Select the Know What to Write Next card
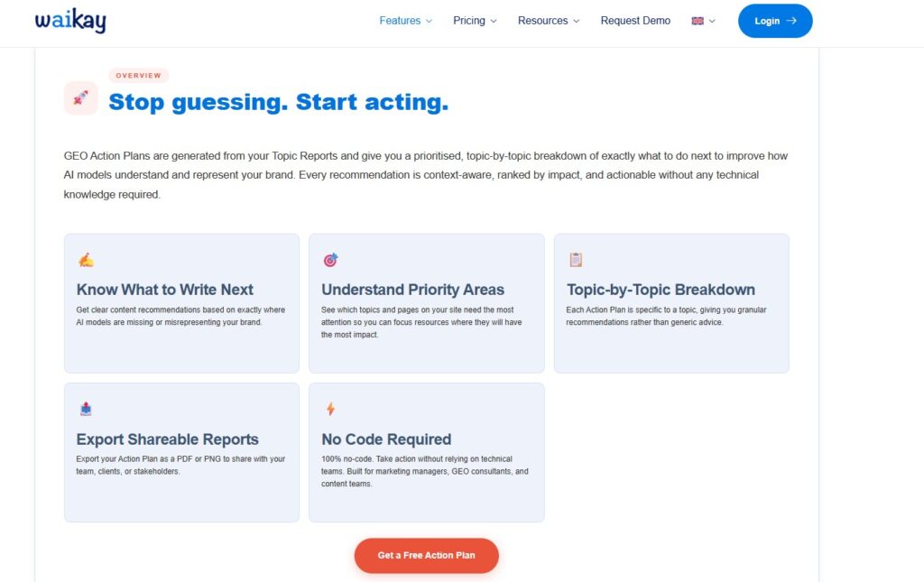924x582 pixels. point(181,303)
